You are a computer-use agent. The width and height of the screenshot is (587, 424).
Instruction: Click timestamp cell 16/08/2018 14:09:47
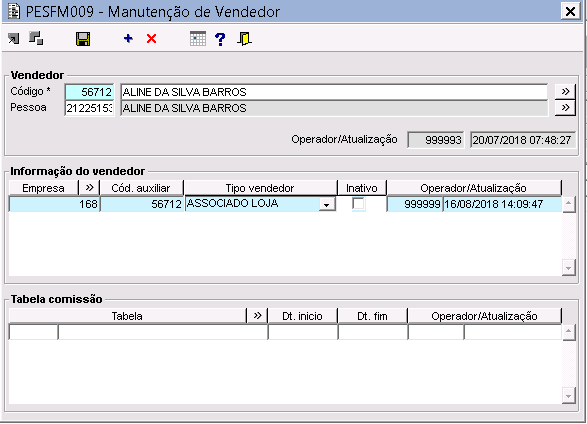click(502, 204)
